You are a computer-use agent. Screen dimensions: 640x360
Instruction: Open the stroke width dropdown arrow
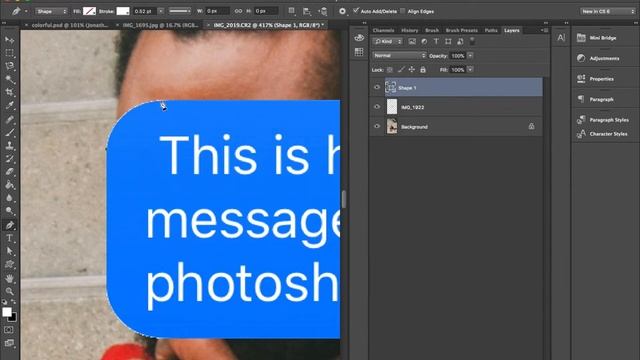161,11
